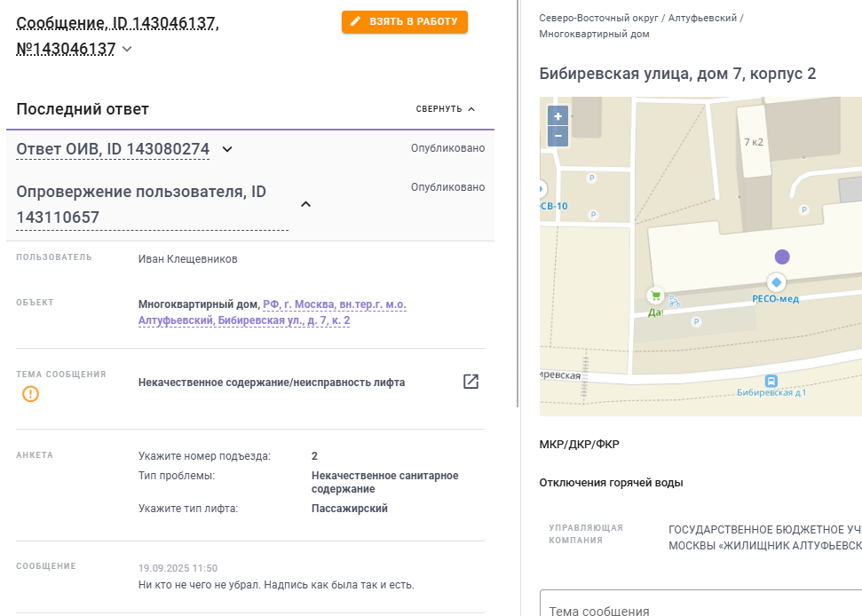Click the map zoom out minus button
Screen dimensions: 862x616
point(558,137)
